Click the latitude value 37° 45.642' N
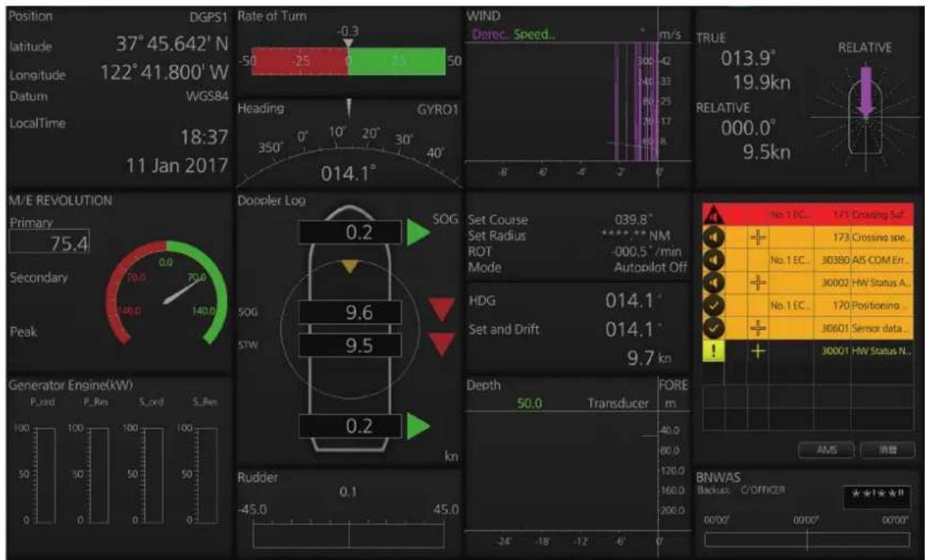 (172, 44)
